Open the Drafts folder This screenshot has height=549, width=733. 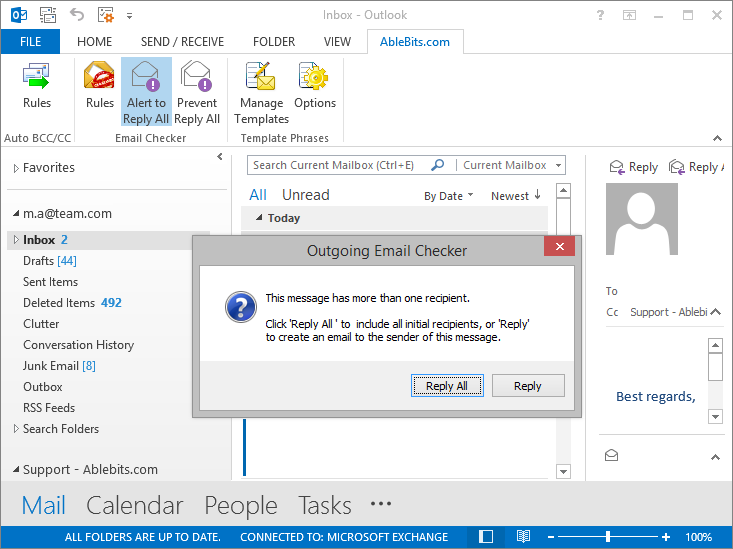point(50,260)
